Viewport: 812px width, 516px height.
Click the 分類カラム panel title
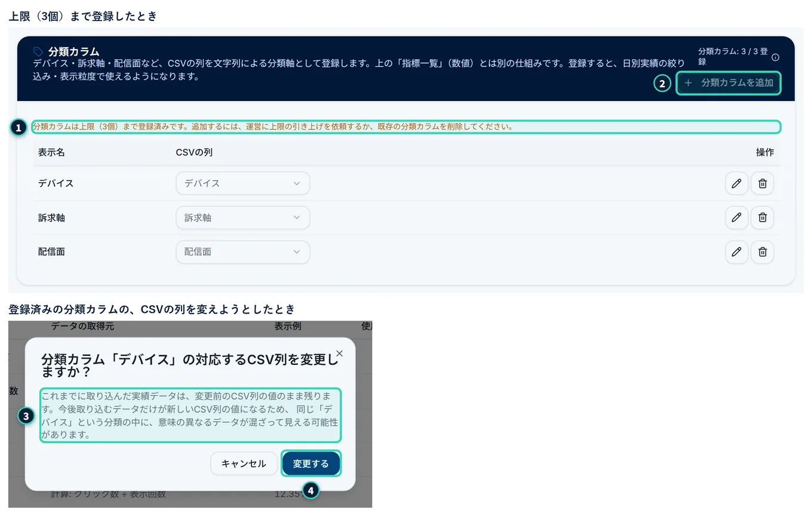73,51
